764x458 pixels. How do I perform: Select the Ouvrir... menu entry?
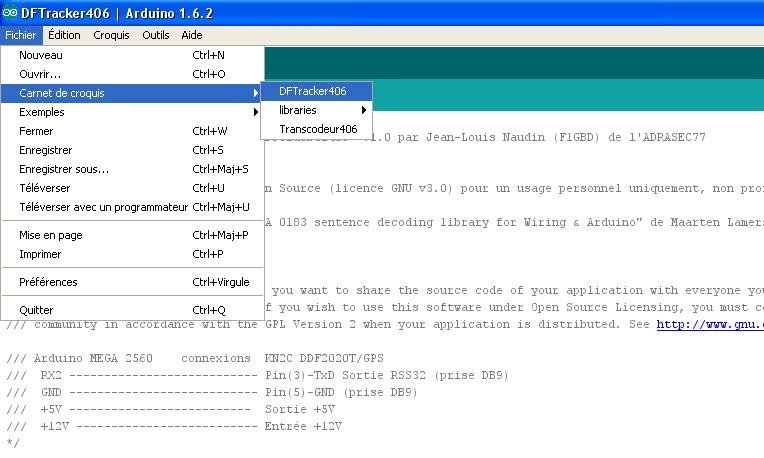(133, 74)
